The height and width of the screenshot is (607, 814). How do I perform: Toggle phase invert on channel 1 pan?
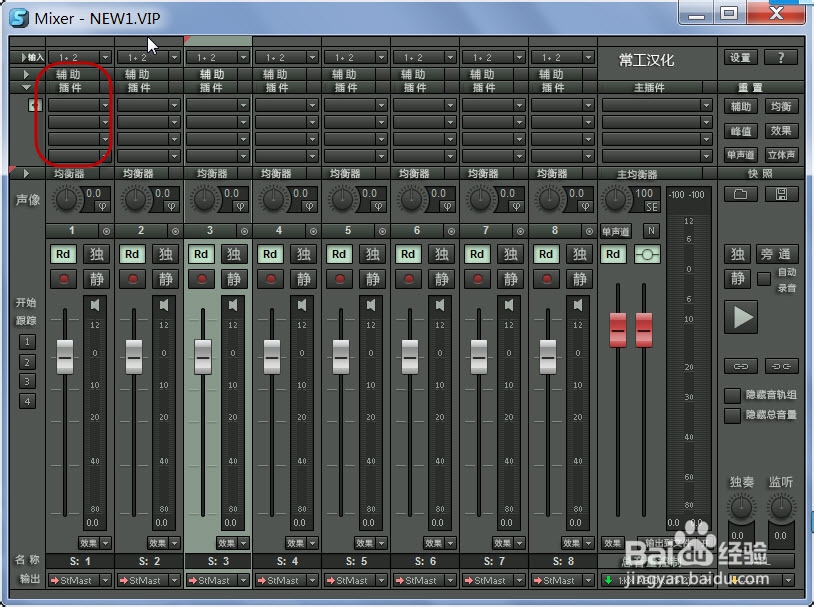tap(103, 206)
